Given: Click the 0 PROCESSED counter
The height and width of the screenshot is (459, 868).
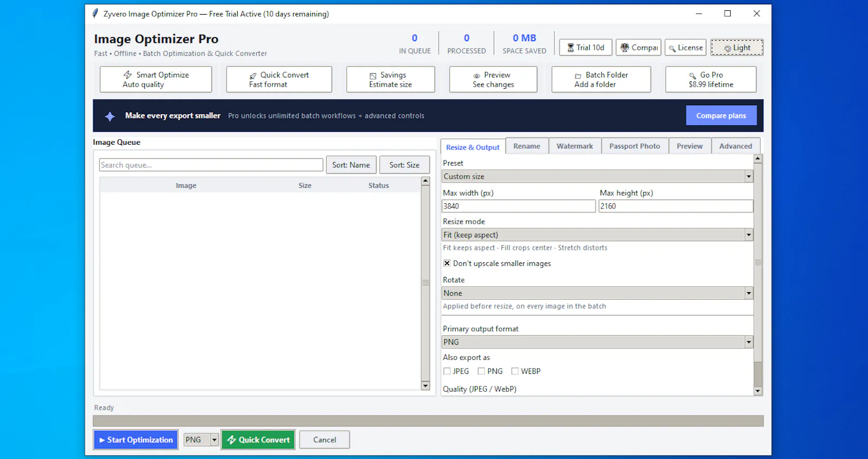Looking at the screenshot, I should coord(467,43).
